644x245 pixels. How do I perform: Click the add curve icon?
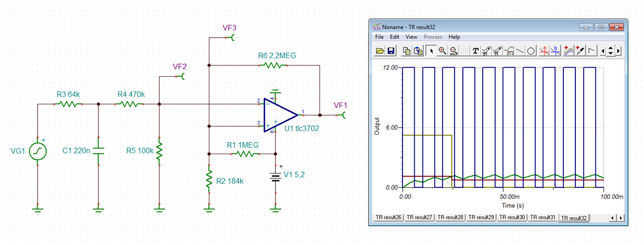[x=568, y=51]
